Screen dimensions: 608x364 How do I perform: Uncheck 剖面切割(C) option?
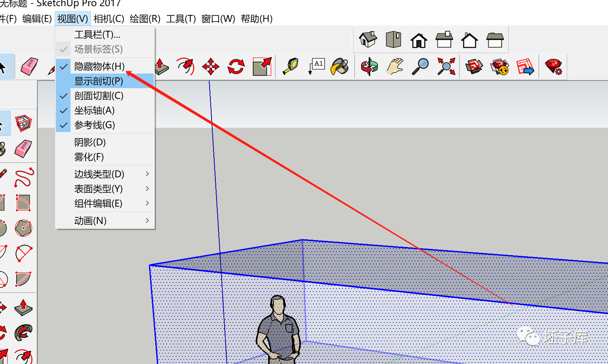[x=105, y=95]
